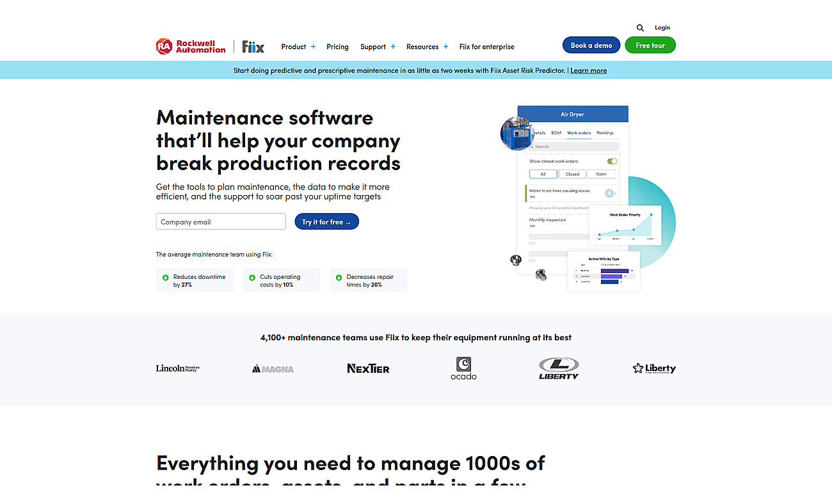The height and width of the screenshot is (504, 832).
Task: Click the Decreases repair times by 20% card
Action: pos(368,281)
